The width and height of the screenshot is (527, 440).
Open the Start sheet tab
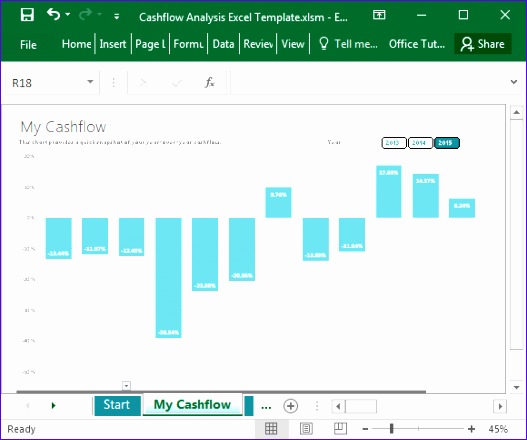click(x=117, y=405)
